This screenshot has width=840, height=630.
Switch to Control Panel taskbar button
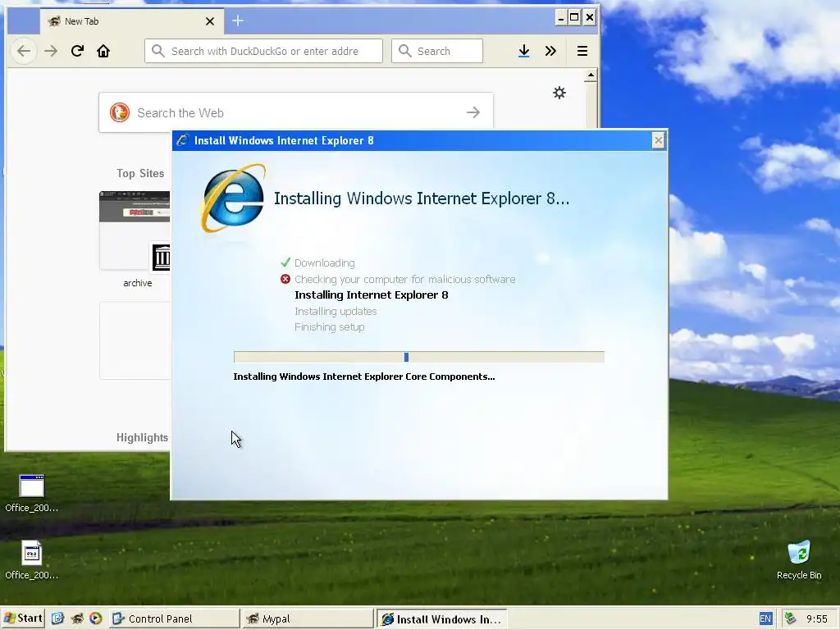174,619
